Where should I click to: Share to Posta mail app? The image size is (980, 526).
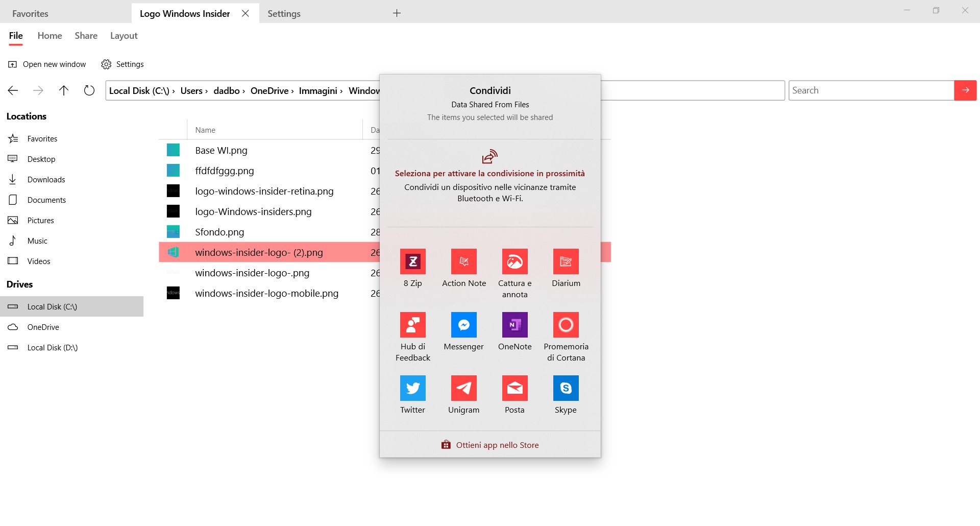point(514,395)
